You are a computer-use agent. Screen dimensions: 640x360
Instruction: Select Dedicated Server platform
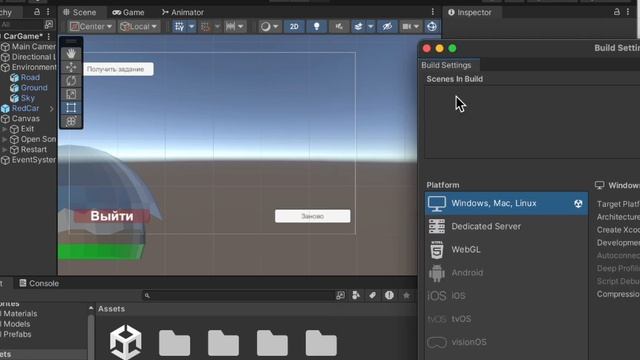506,226
